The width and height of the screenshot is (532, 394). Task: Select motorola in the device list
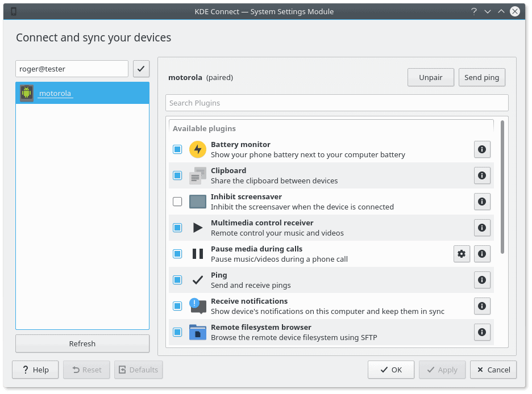pyautogui.click(x=82, y=93)
